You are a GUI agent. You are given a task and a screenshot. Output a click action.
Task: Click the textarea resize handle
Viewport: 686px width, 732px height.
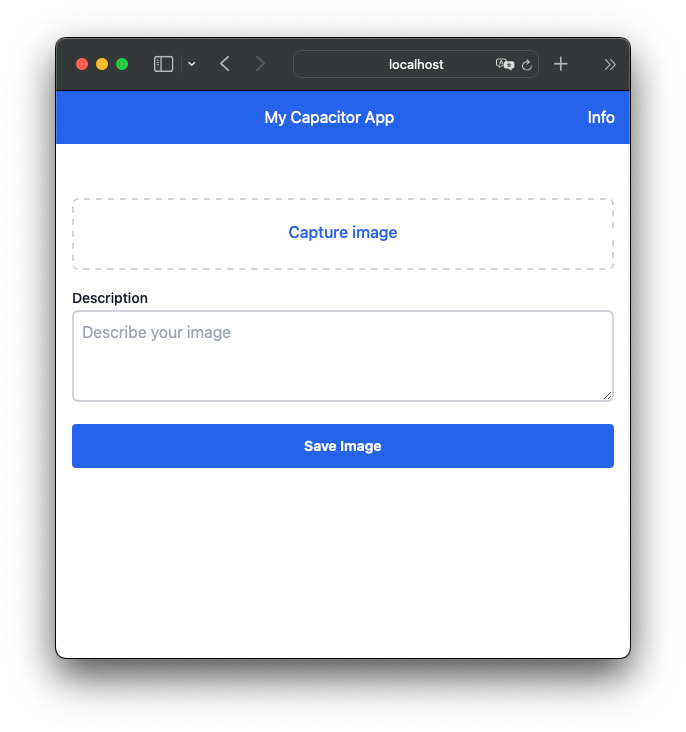click(607, 395)
